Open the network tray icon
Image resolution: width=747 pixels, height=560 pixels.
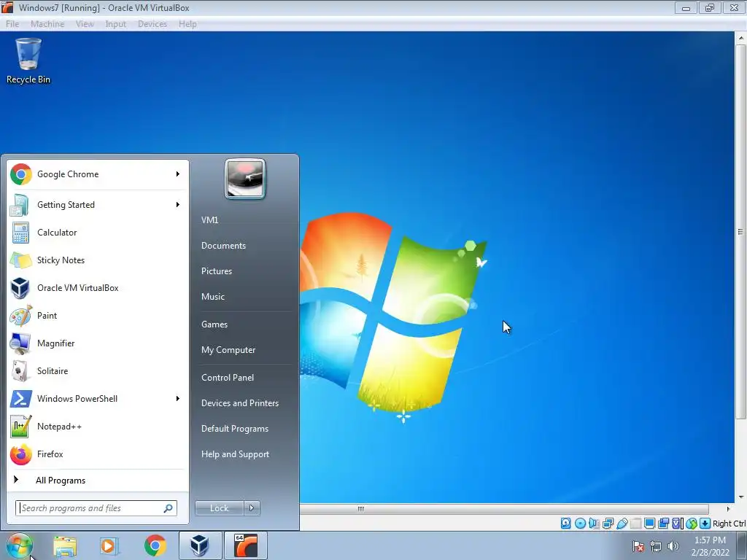[x=656, y=546]
